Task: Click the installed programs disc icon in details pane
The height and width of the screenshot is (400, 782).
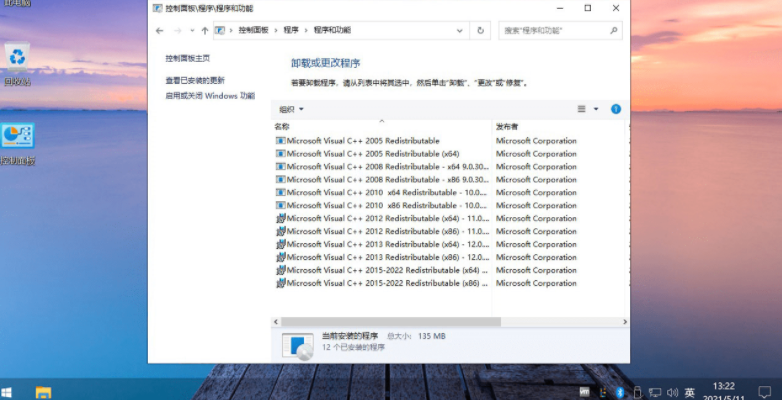Action: [297, 346]
